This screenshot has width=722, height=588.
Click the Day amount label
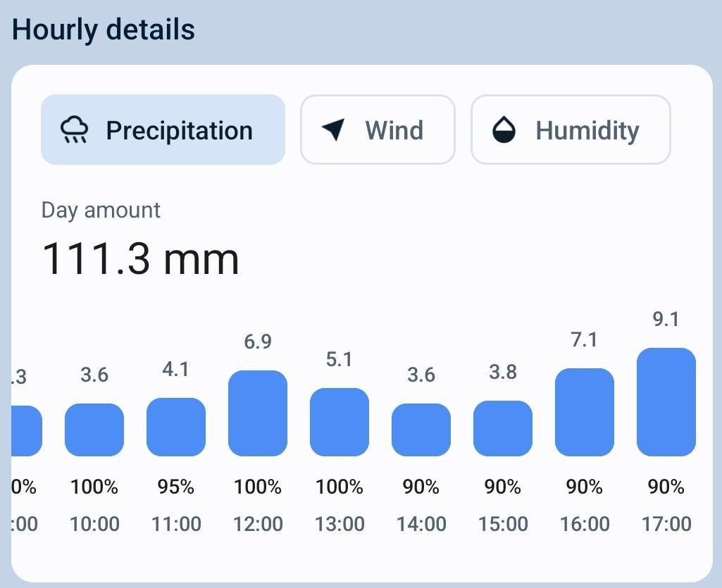point(101,210)
